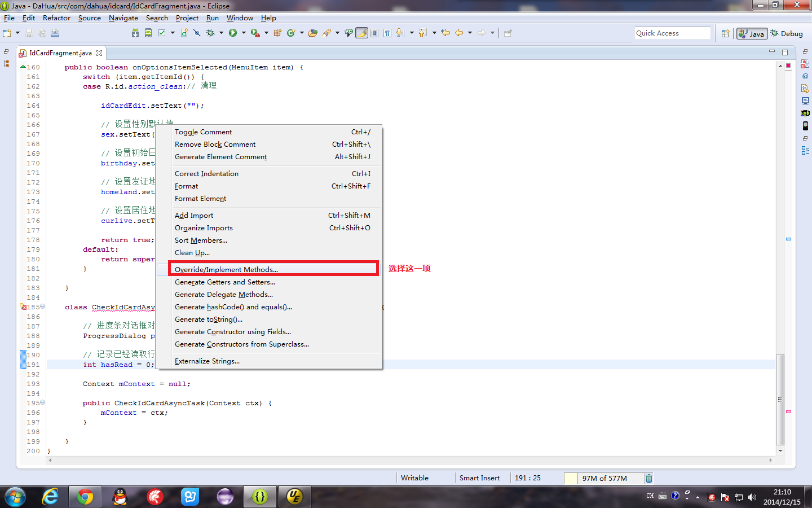Run the garbage collector trash icon

pos(649,478)
